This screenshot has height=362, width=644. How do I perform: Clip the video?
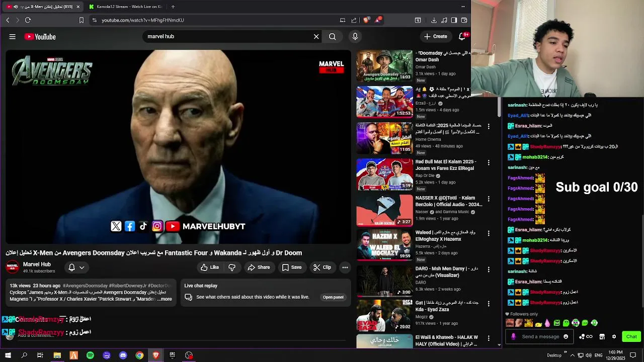pyautogui.click(x=322, y=267)
